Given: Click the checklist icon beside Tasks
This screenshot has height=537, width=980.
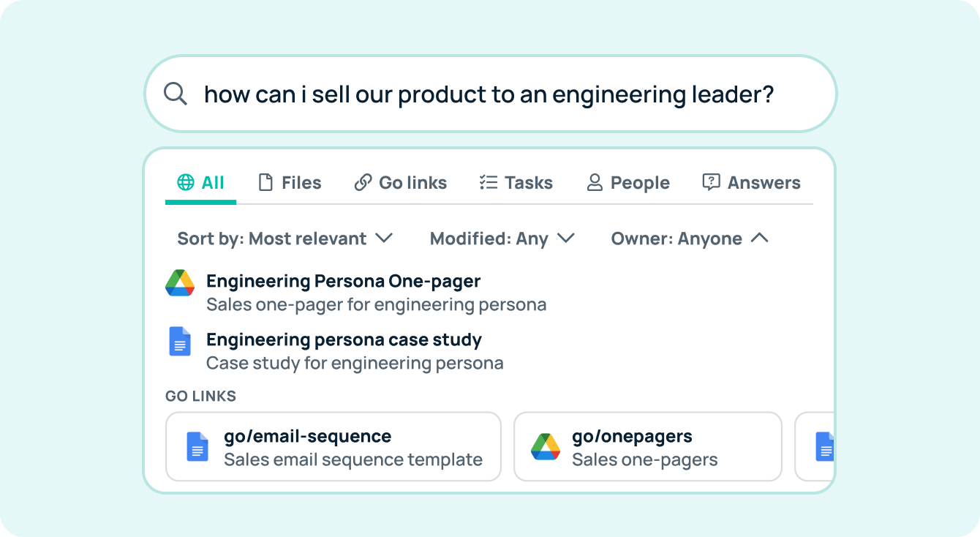Looking at the screenshot, I should (488, 182).
